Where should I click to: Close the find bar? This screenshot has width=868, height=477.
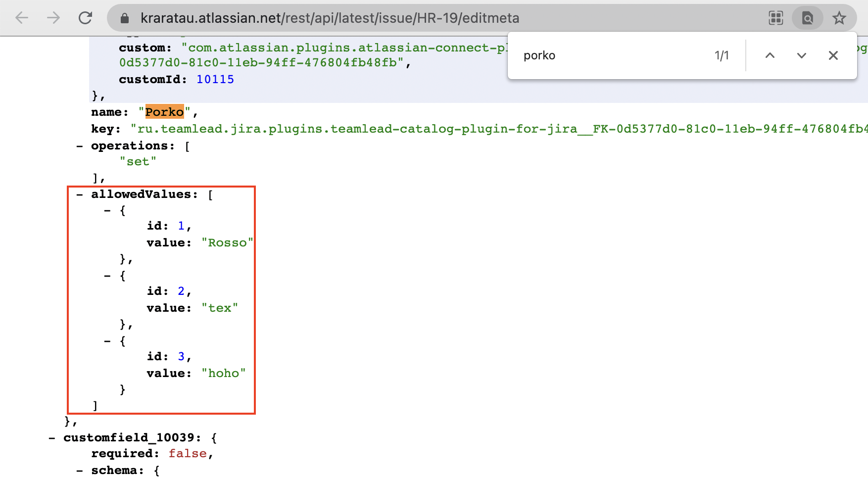(833, 55)
